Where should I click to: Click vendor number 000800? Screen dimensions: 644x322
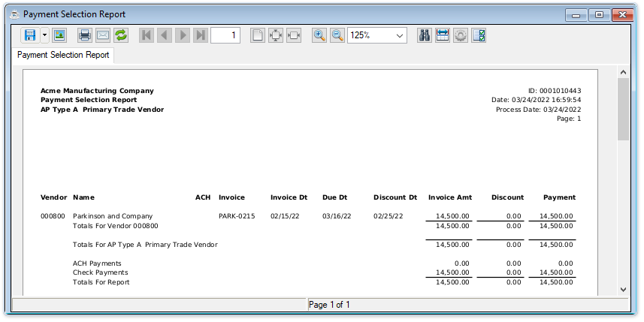[x=53, y=216]
